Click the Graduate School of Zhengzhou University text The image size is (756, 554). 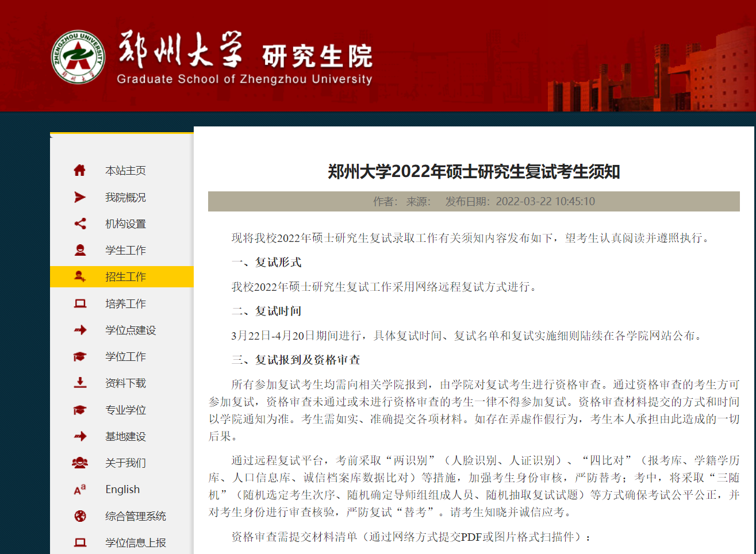click(x=245, y=79)
